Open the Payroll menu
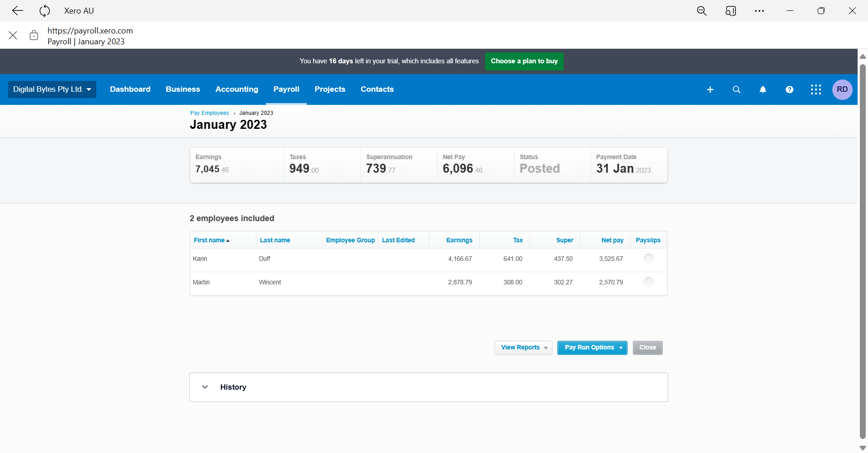The height and width of the screenshot is (453, 868). (x=286, y=90)
